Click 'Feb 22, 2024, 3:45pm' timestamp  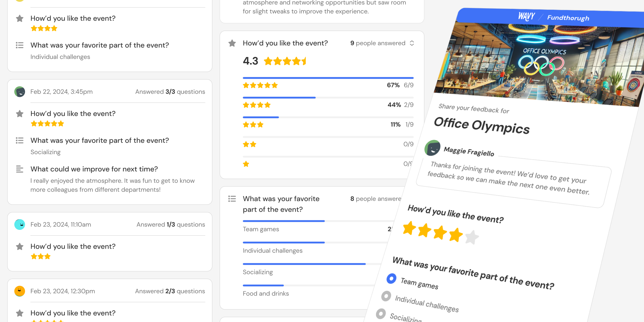click(61, 92)
